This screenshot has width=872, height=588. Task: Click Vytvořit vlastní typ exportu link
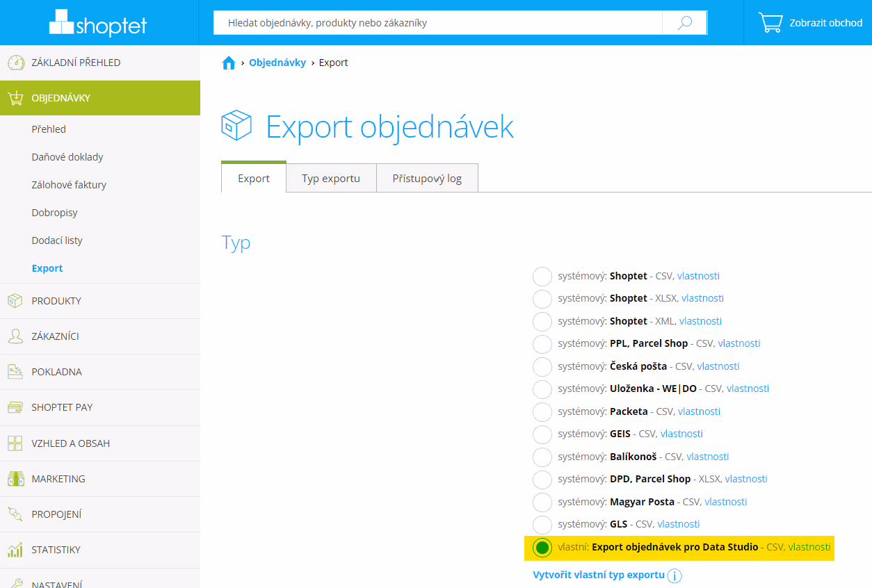click(599, 575)
